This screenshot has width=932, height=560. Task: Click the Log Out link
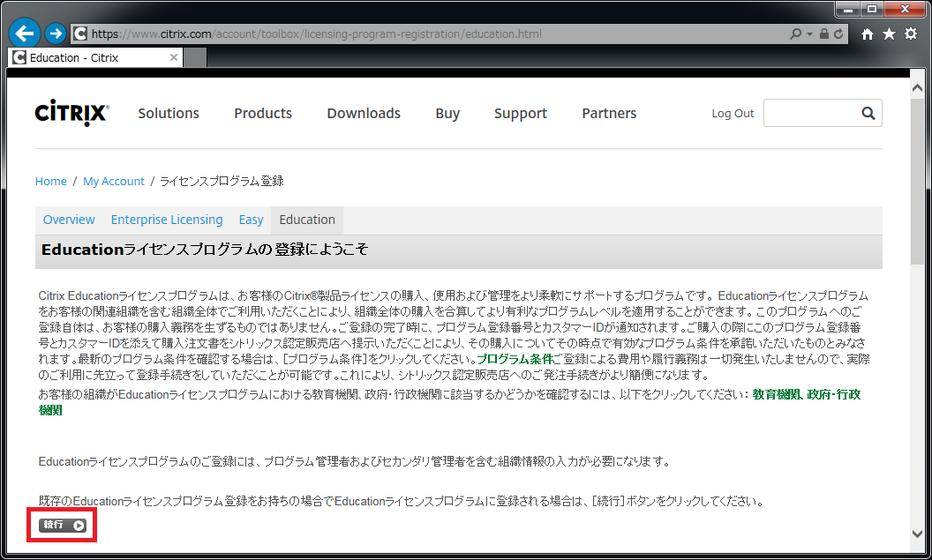pos(733,113)
